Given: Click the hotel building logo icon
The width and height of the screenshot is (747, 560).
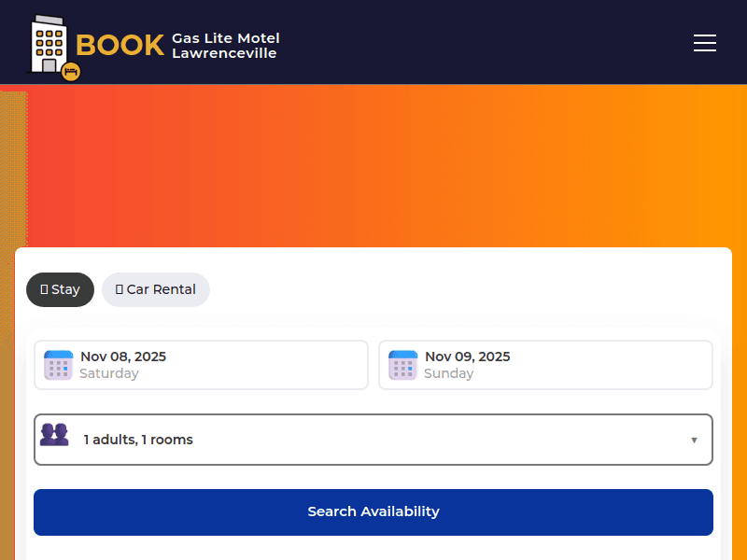Looking at the screenshot, I should (49, 43).
